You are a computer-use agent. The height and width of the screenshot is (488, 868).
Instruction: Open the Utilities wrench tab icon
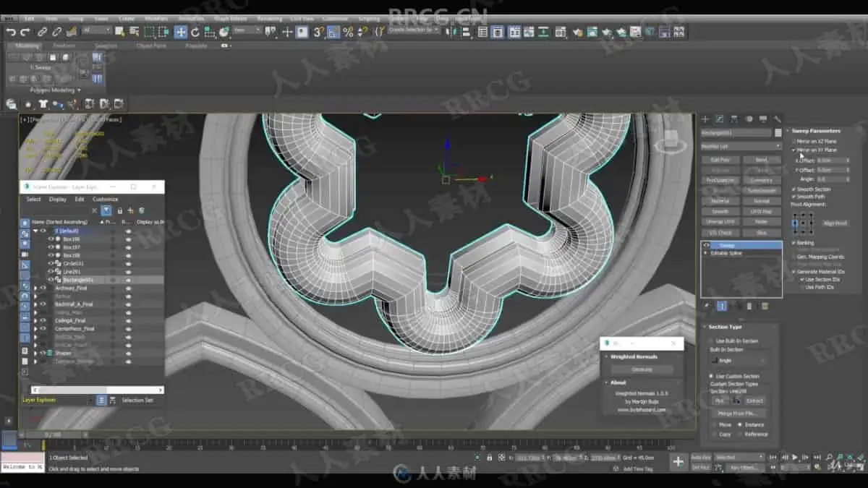point(778,119)
